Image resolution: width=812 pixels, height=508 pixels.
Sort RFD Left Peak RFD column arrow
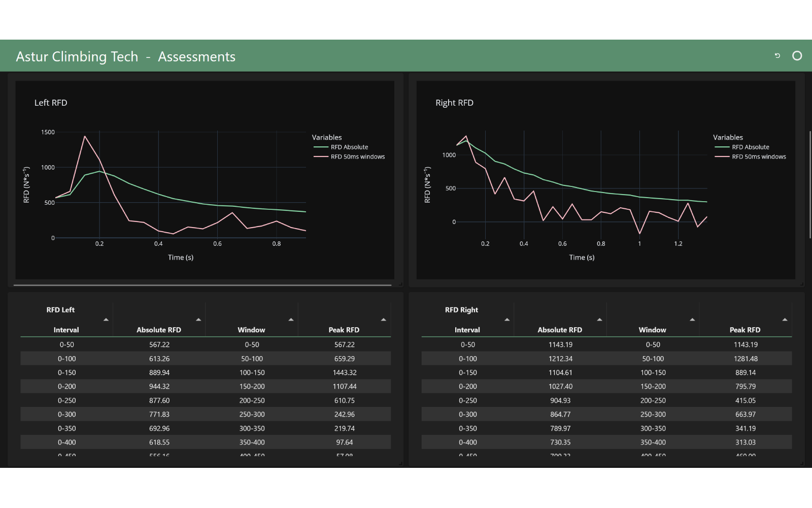click(383, 320)
